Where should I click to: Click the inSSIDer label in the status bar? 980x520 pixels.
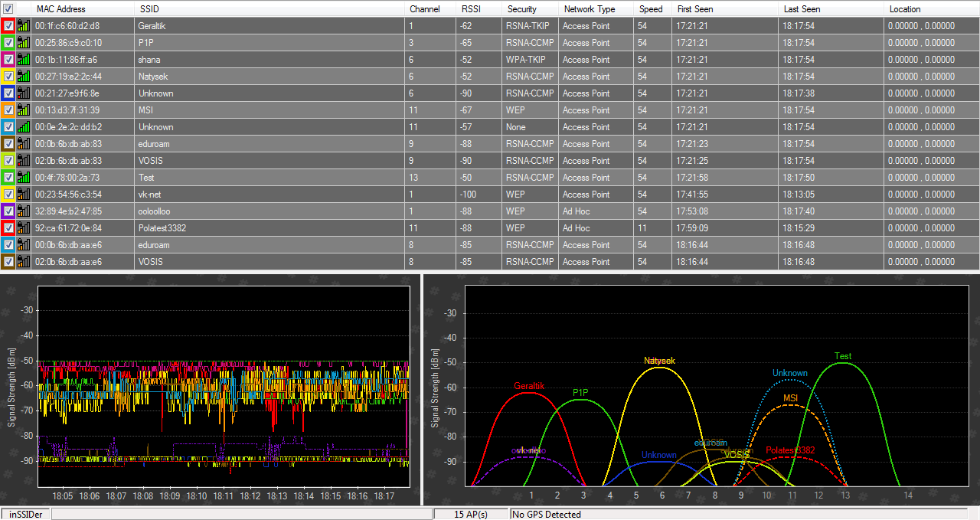point(25,515)
